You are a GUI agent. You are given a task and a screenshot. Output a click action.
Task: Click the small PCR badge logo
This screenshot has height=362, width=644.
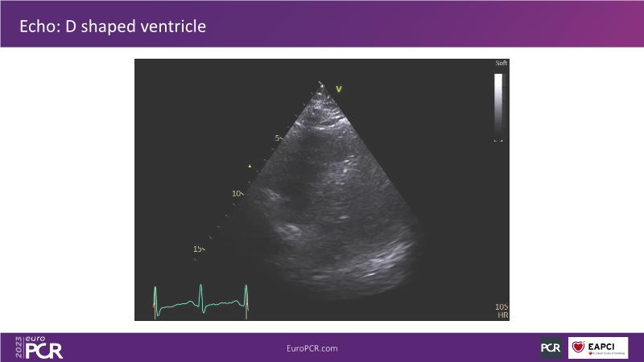point(551,348)
